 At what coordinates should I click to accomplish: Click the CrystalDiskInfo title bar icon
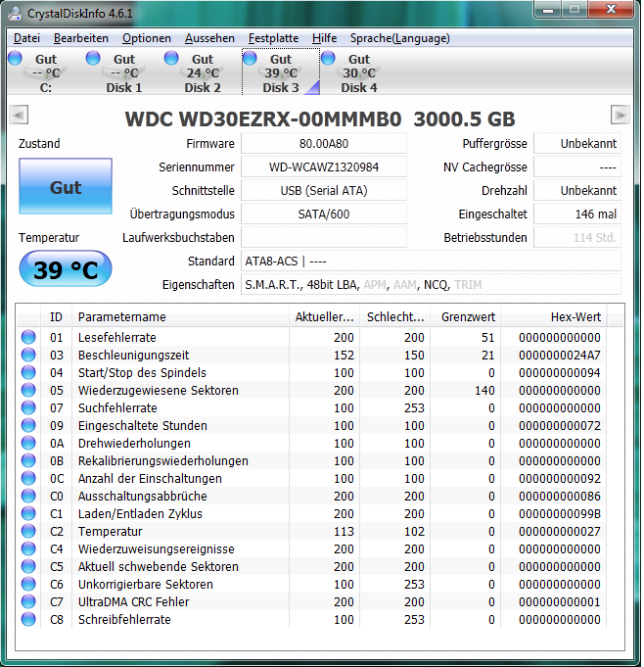[15, 13]
